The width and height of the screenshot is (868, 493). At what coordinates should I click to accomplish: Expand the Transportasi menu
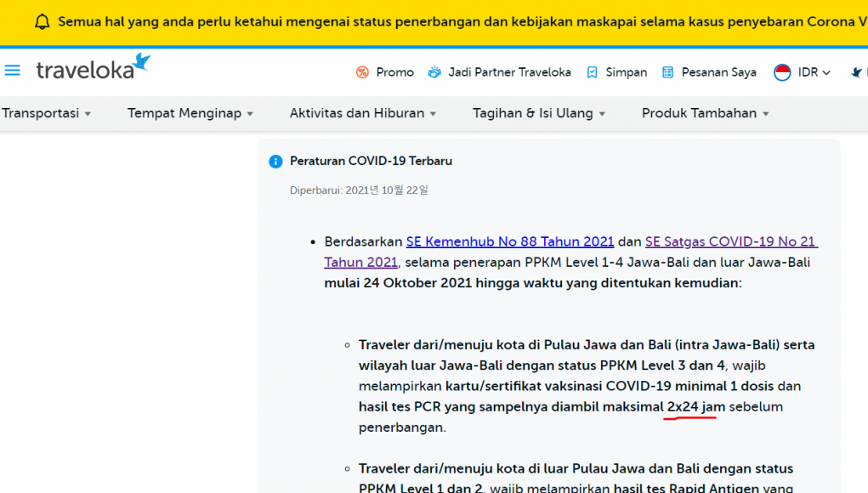[x=46, y=113]
